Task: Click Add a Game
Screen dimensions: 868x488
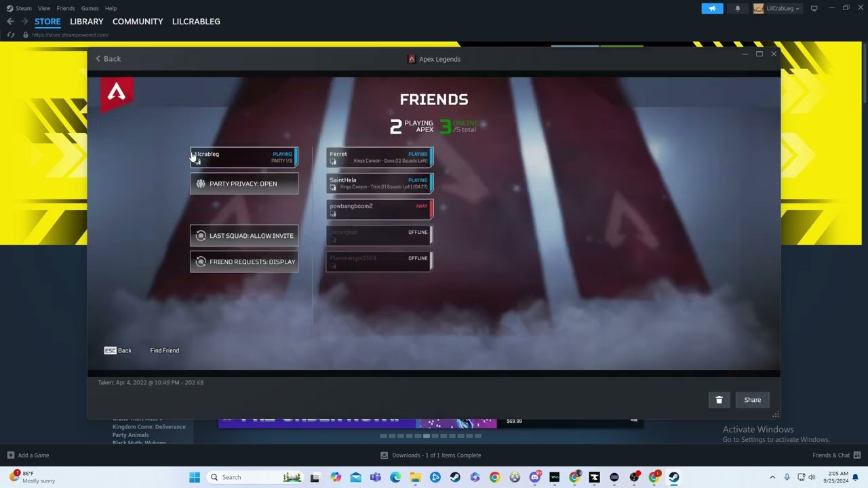Action: coord(28,455)
